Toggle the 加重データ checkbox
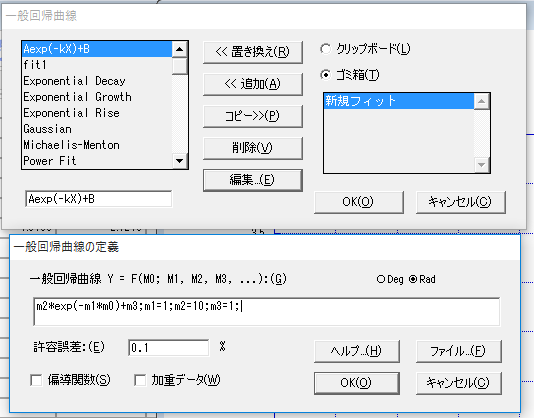The height and width of the screenshot is (418, 534). (140, 380)
